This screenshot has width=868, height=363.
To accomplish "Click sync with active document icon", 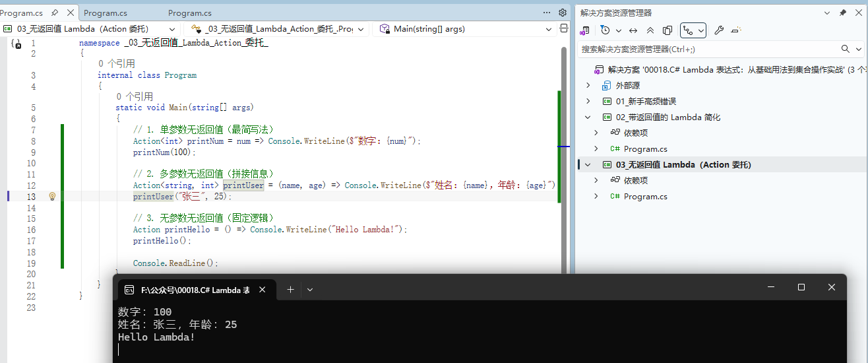I will point(633,30).
